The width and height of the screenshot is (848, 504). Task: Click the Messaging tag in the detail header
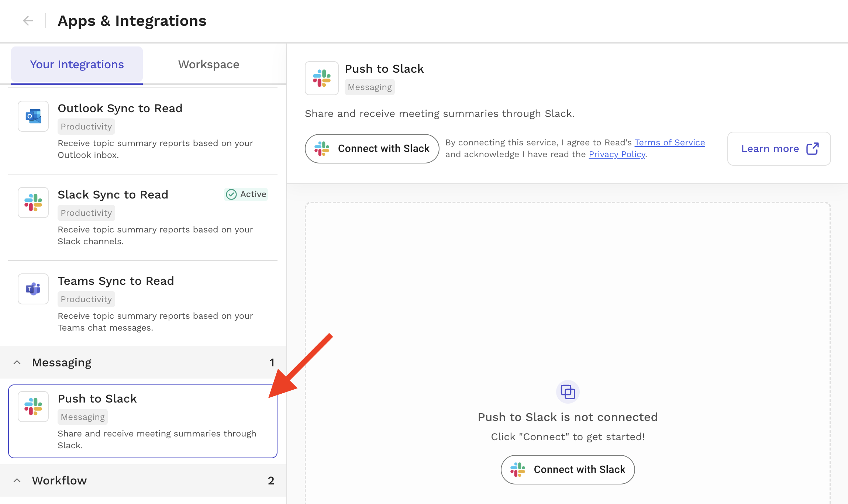(370, 87)
